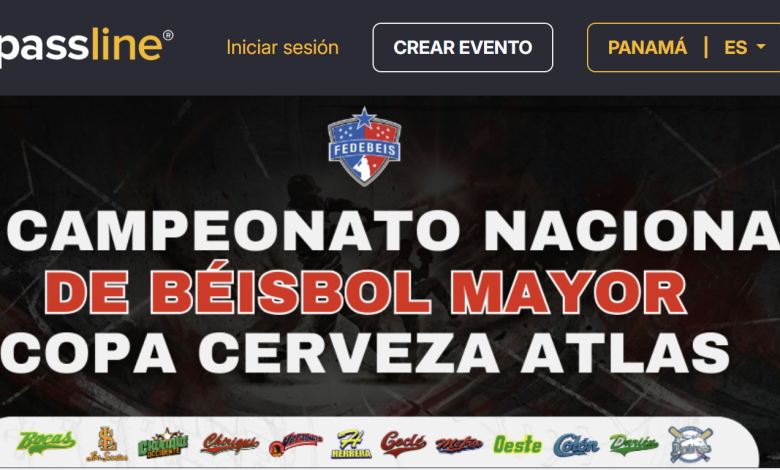Choose the red Chiriquí team logo

coord(229,443)
